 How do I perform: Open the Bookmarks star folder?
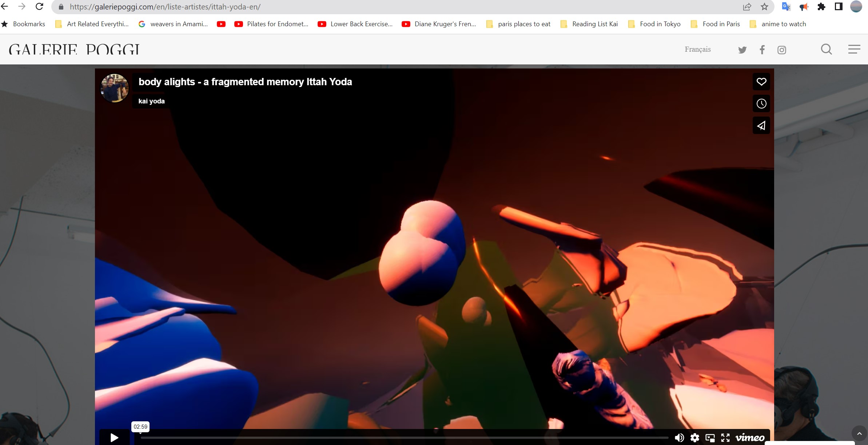point(23,24)
